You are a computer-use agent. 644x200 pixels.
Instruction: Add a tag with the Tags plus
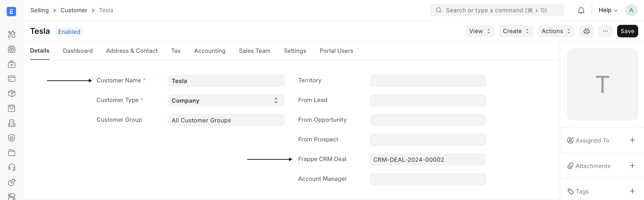click(632, 191)
